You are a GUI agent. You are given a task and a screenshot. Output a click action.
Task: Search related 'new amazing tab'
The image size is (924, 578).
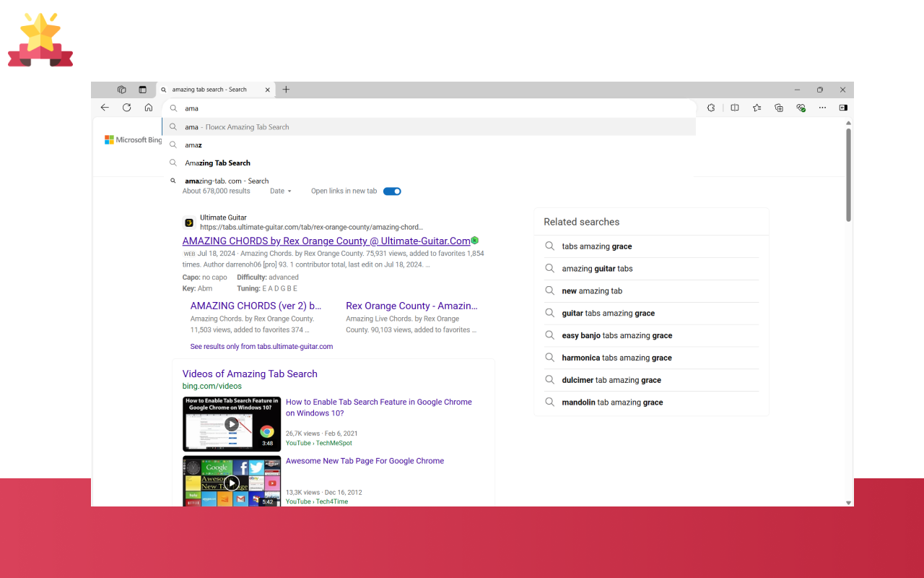tap(651, 291)
